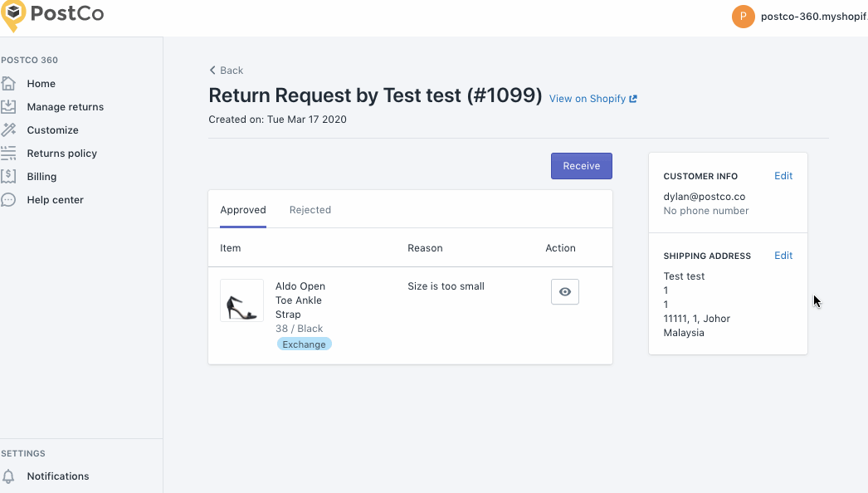The image size is (868, 493).
Task: Click the Returns policy list icon
Action: click(x=8, y=154)
